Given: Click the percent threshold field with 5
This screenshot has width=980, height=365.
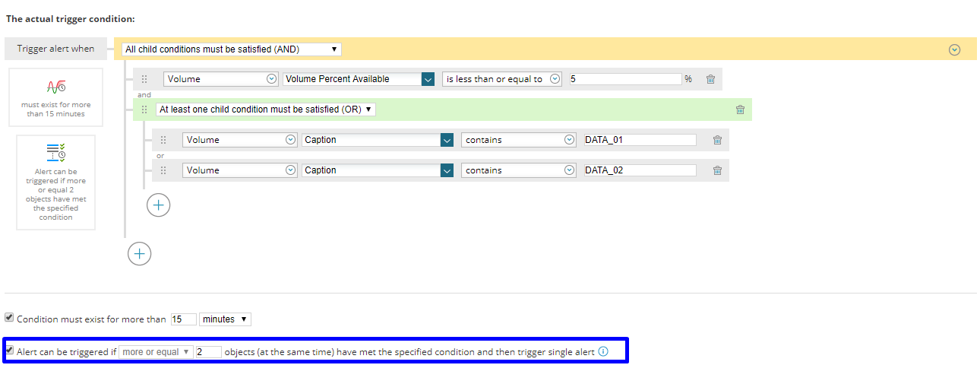Looking at the screenshot, I should pyautogui.click(x=625, y=79).
